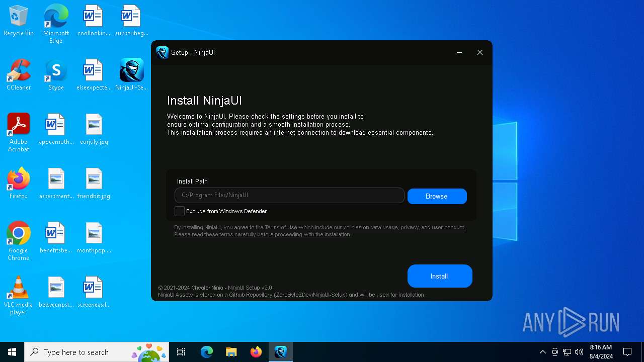
Task: Open the Windows Start menu
Action: (x=12, y=352)
